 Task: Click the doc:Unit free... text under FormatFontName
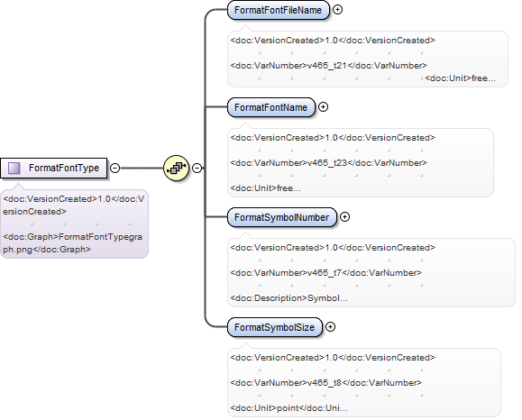[x=265, y=188]
